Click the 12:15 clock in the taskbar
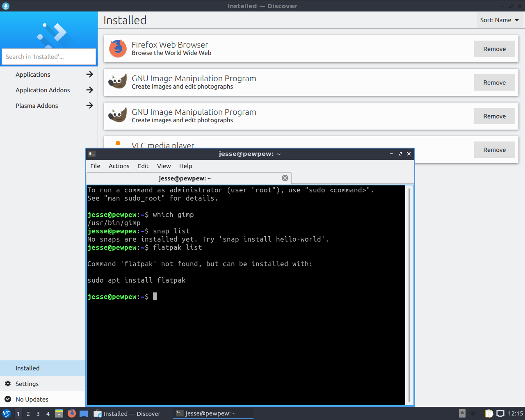525x420 pixels. click(x=515, y=413)
